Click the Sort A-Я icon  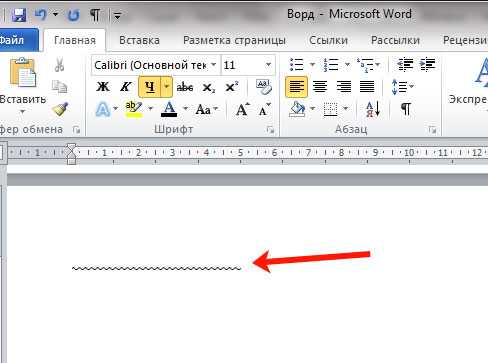point(373,109)
